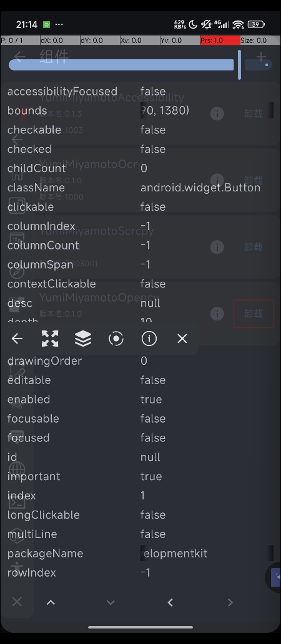Click the blue horizontal slider bar at top
This screenshot has height=644, width=281.
click(121, 65)
